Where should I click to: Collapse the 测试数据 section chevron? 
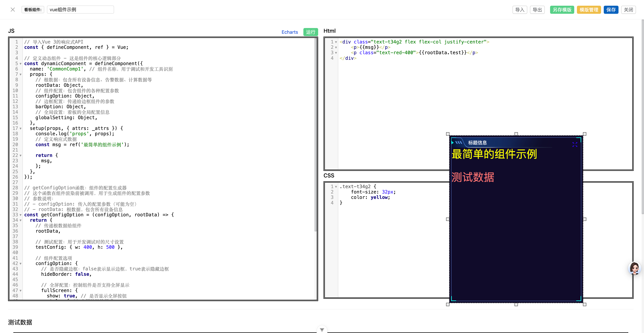(x=322, y=329)
